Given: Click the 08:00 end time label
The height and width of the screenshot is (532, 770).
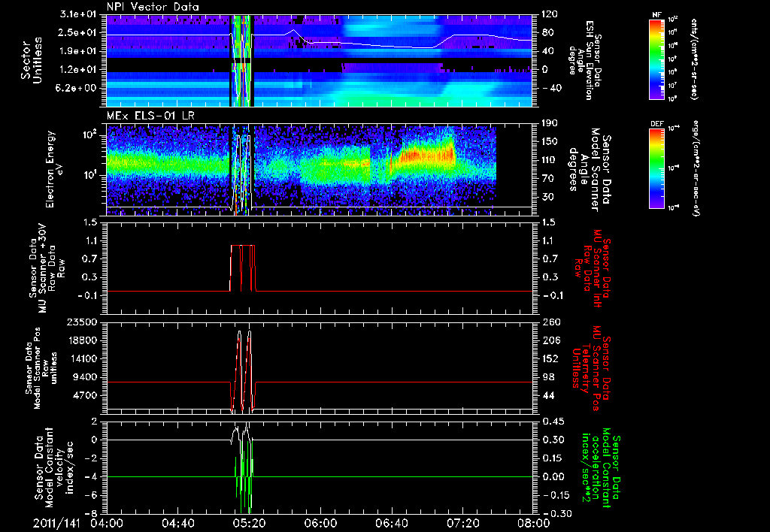Looking at the screenshot, I should [534, 523].
